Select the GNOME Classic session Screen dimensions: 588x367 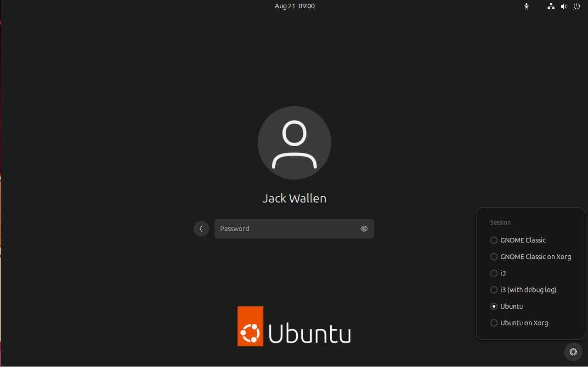518,240
